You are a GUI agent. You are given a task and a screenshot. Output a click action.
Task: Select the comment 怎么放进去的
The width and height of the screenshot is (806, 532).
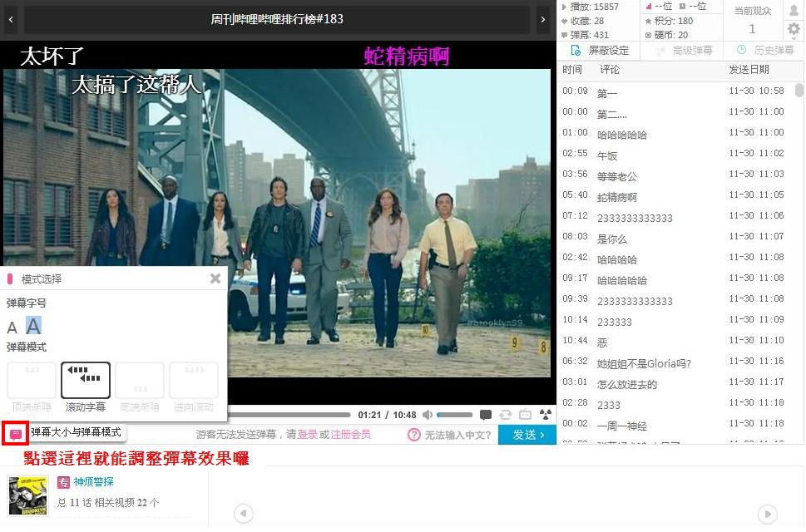click(675, 383)
